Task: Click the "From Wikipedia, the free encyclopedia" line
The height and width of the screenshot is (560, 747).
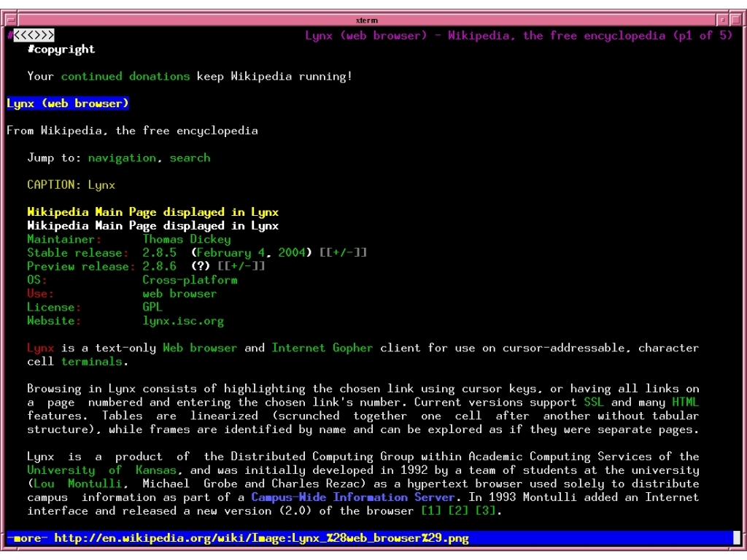Action: click(x=132, y=131)
